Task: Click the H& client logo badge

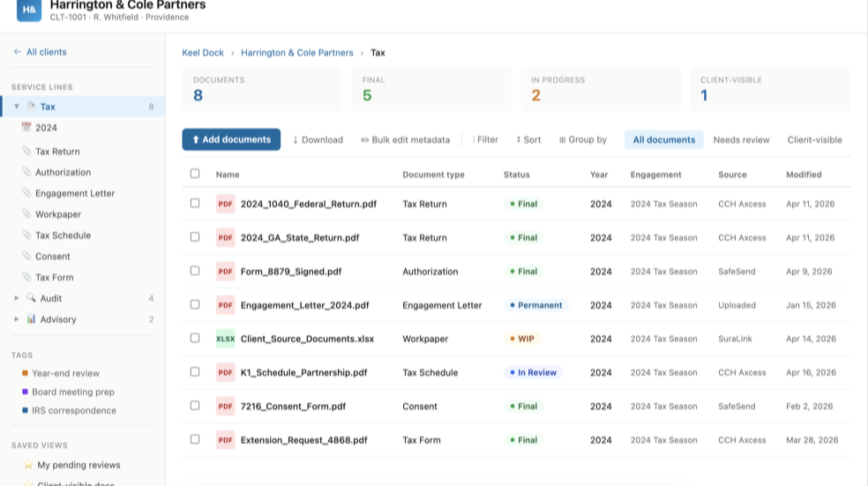Action: coord(29,10)
